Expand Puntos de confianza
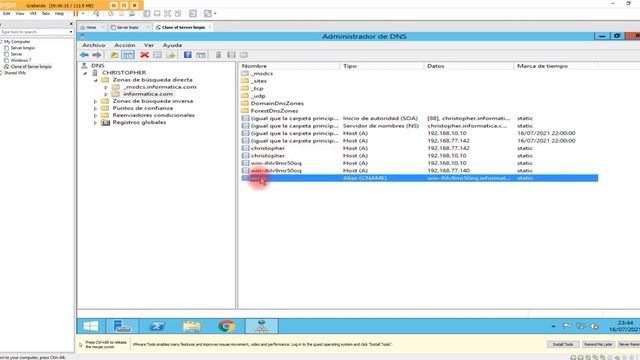Viewport: 640px width, 360px height. [x=96, y=109]
